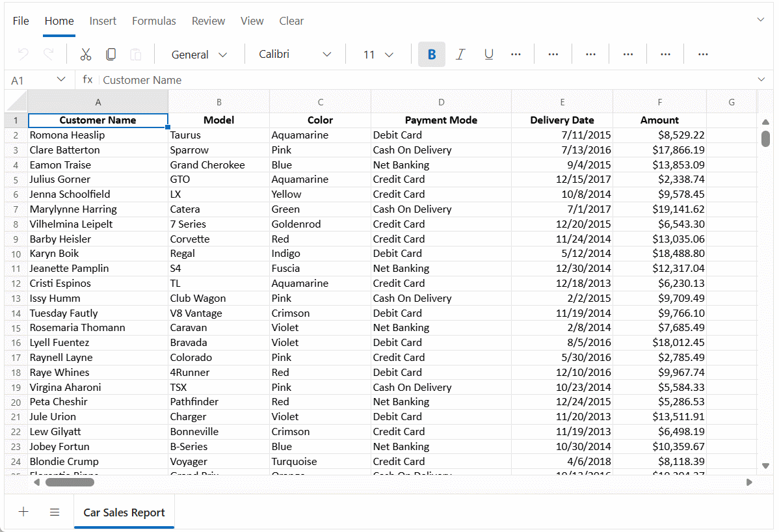
Task: Select the Delivery Date header cell
Action: (x=562, y=120)
